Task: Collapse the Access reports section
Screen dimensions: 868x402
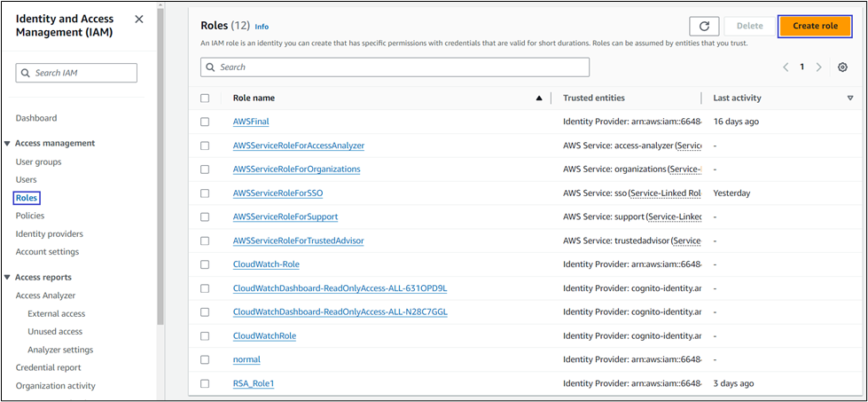Action: pos(8,278)
